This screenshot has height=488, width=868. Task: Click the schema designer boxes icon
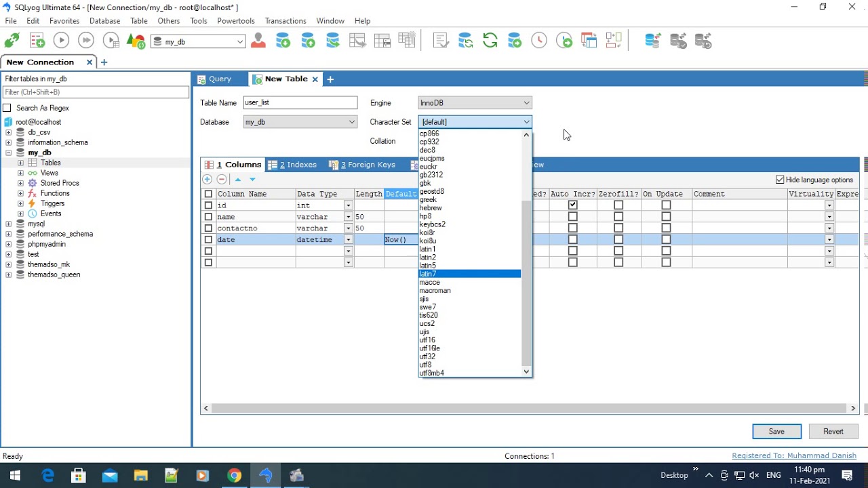coord(614,41)
